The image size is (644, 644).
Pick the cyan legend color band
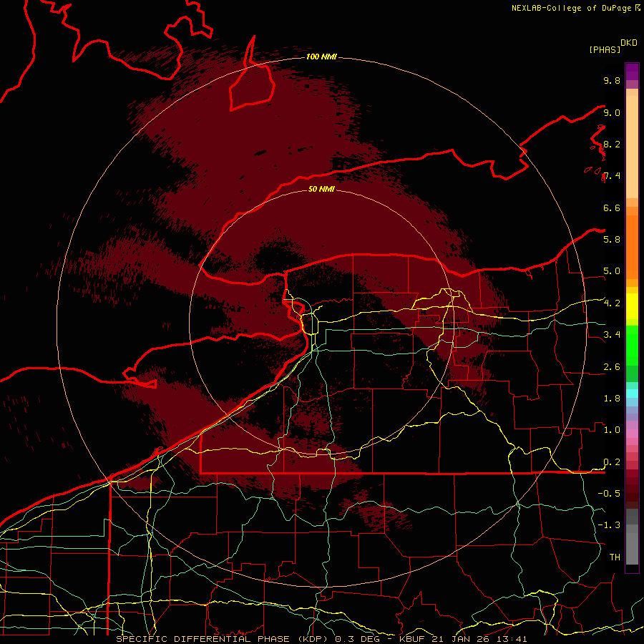pos(632,393)
